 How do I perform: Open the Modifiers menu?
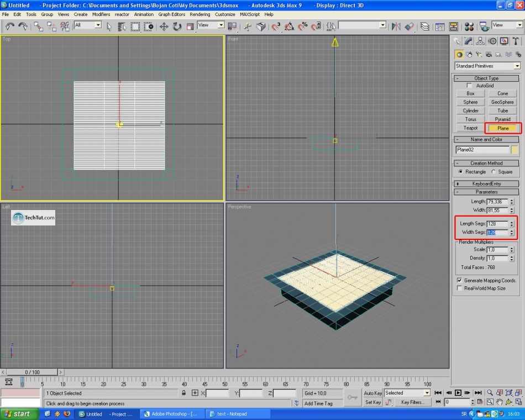click(101, 14)
